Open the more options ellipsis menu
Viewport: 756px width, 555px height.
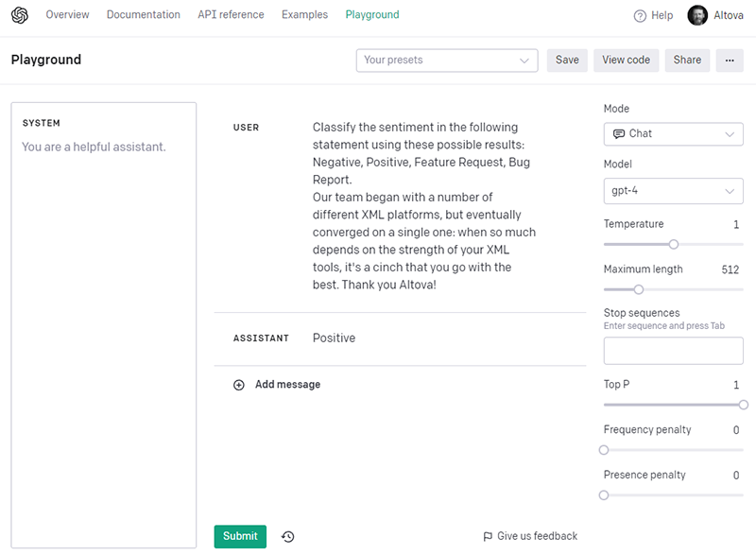730,60
